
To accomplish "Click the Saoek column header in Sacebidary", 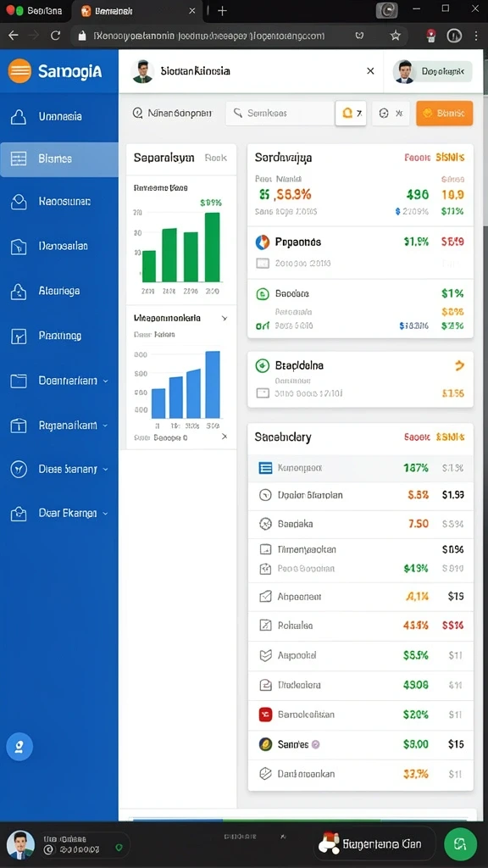I will point(417,437).
